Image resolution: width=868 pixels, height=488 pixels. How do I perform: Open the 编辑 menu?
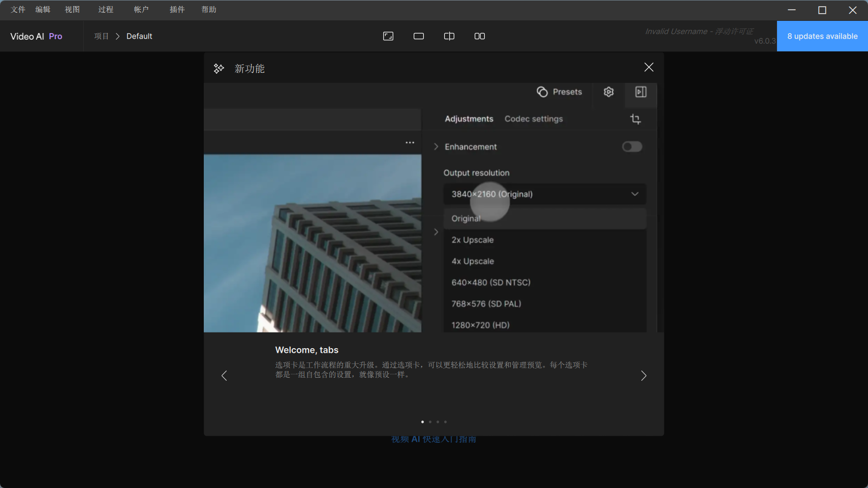[43, 10]
